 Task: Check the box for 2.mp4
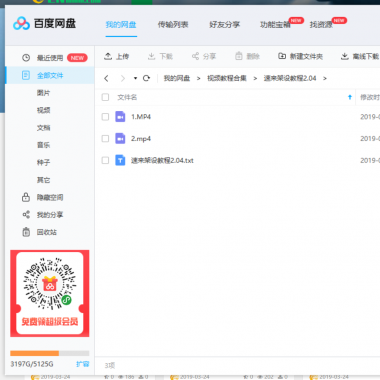105,138
